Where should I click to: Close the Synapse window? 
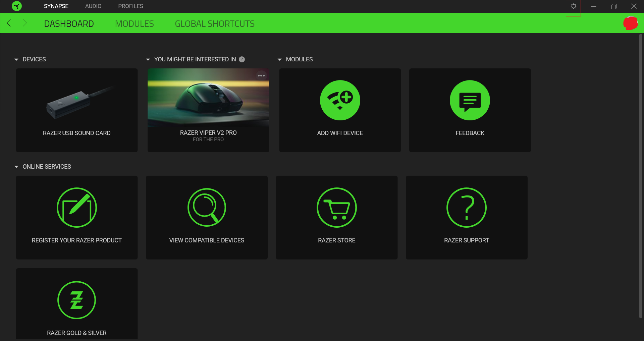(634, 6)
